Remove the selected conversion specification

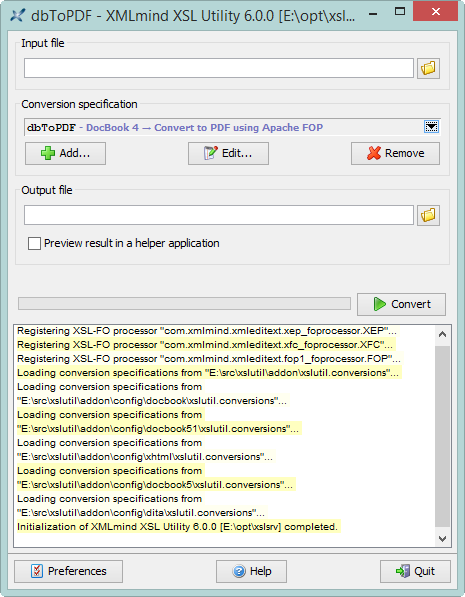395,153
